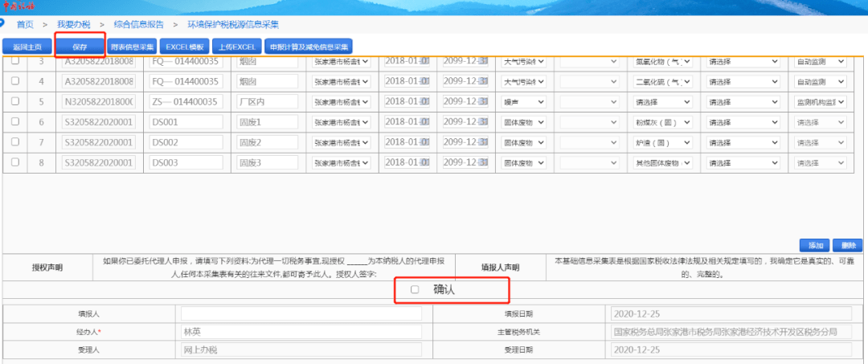Click the empty 填报人 input field
Viewport: 868px width, 364px height.
pos(301,313)
